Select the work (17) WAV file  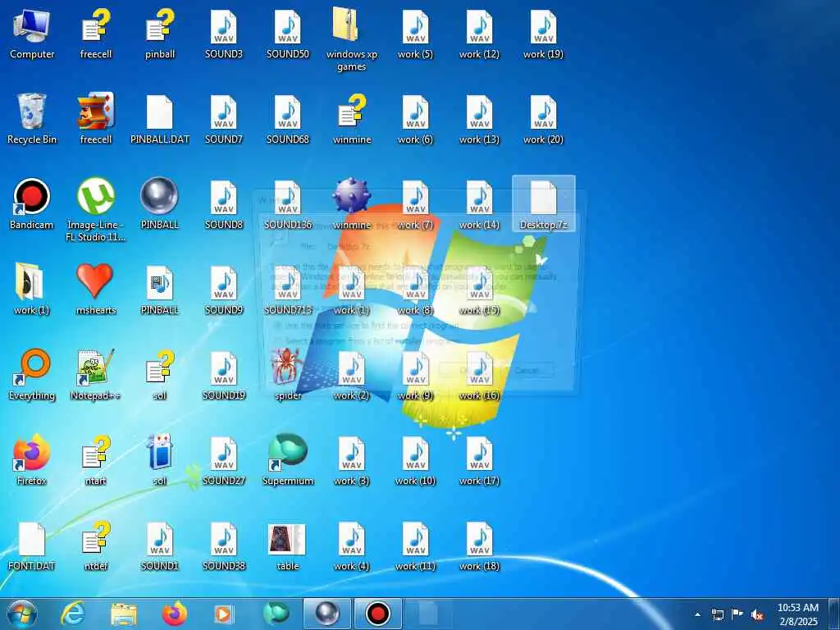[x=479, y=459]
